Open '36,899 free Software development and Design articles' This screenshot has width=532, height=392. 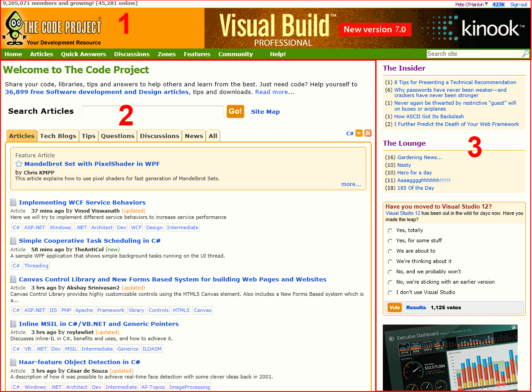coord(97,92)
